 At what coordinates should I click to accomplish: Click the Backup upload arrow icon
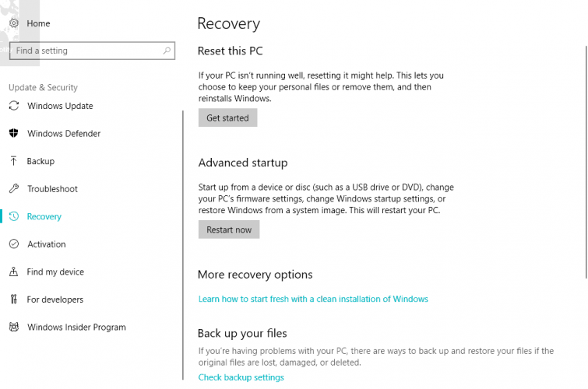pyautogui.click(x=13, y=161)
